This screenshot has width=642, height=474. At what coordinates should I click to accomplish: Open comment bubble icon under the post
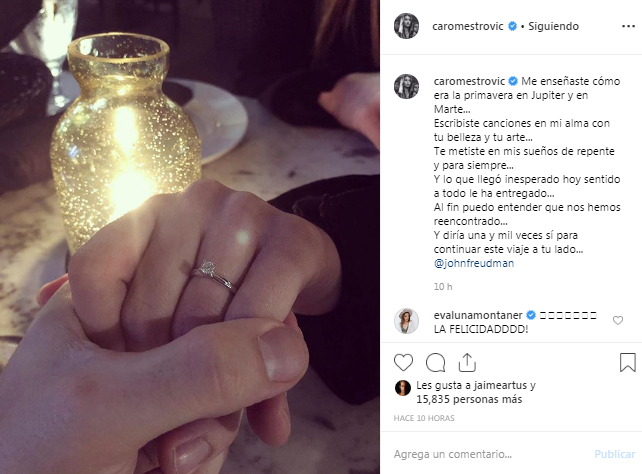pyautogui.click(x=435, y=363)
